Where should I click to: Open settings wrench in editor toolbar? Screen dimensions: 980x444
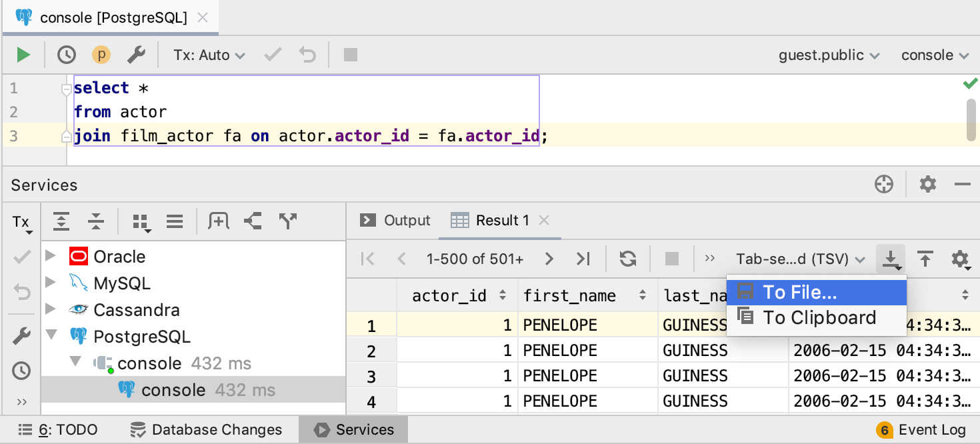136,55
